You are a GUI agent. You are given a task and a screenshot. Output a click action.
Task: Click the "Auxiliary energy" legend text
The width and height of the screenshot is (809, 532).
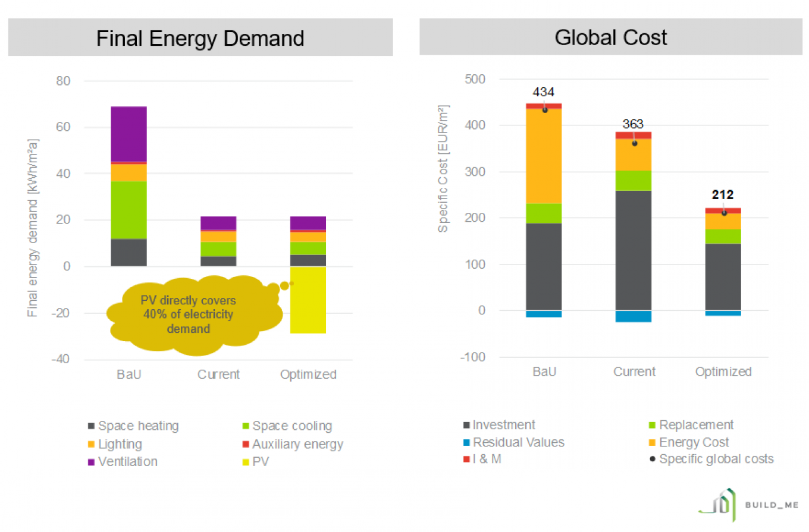coord(297,444)
